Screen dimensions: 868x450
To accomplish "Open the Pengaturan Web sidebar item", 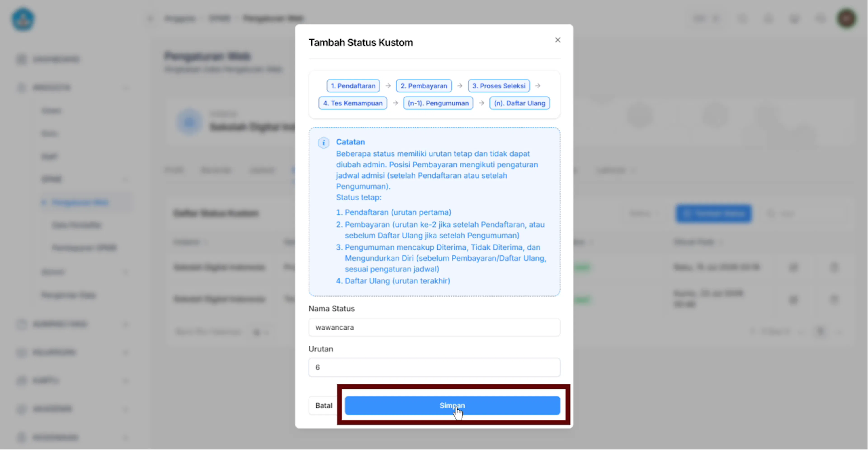I will [80, 203].
